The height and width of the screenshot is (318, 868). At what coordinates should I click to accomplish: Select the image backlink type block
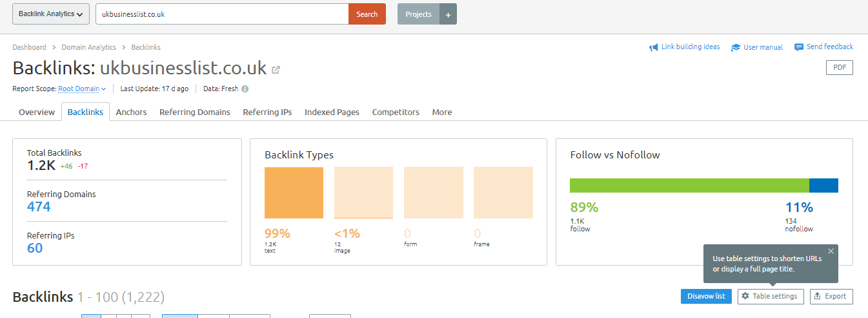(x=363, y=193)
